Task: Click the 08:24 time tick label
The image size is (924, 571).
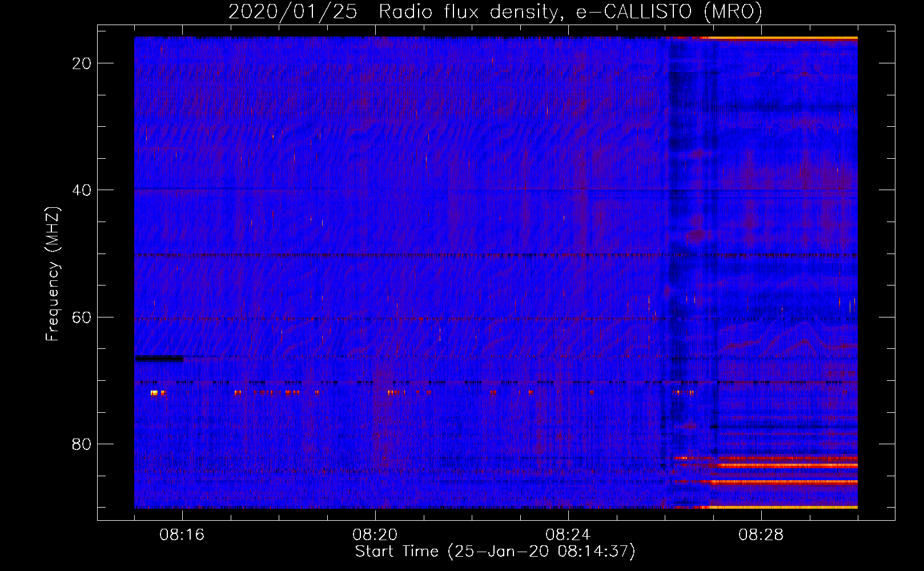Action: coord(568,535)
